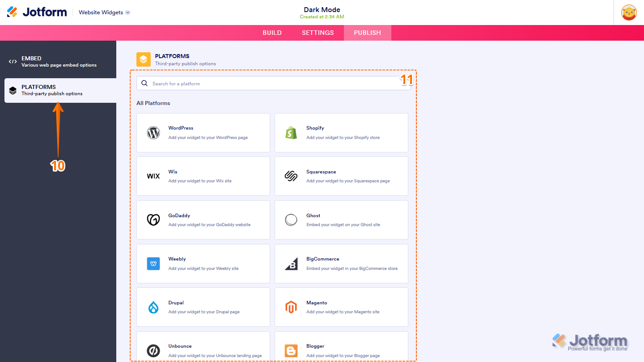The image size is (644, 362).
Task: Click the layers icon beside PLATFORMS in sidebar
Action: 13,91
